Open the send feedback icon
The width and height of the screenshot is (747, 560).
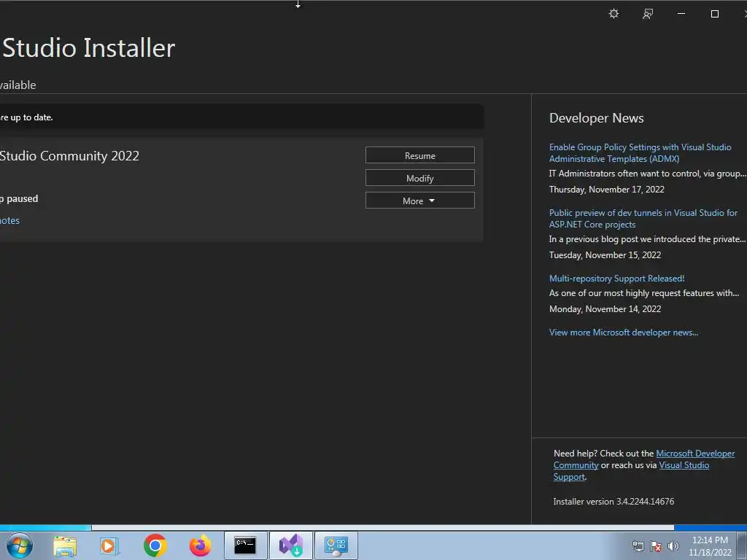[x=648, y=14]
